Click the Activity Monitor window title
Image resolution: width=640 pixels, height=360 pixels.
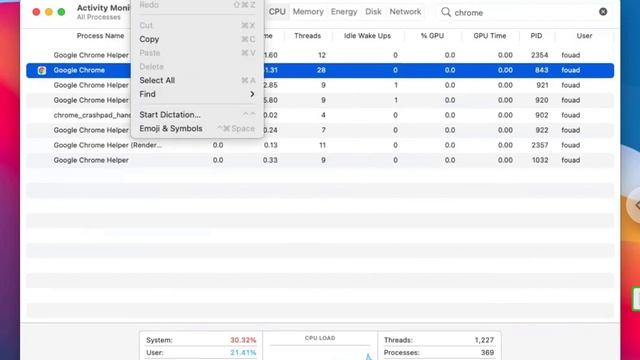click(x=103, y=8)
